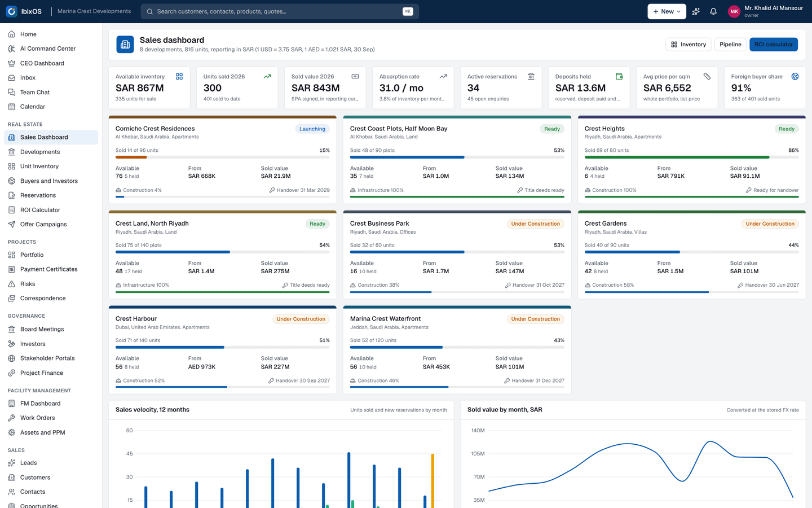Click the CEO Dashboard crown icon
812x508 pixels.
coord(11,63)
